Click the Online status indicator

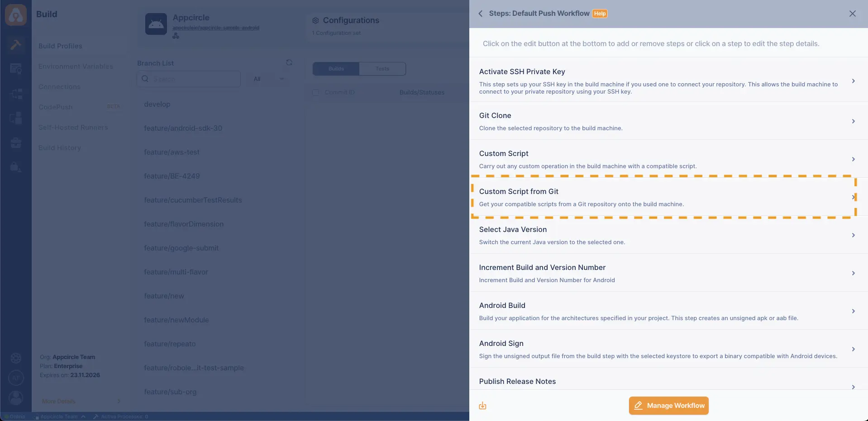pyautogui.click(x=15, y=416)
